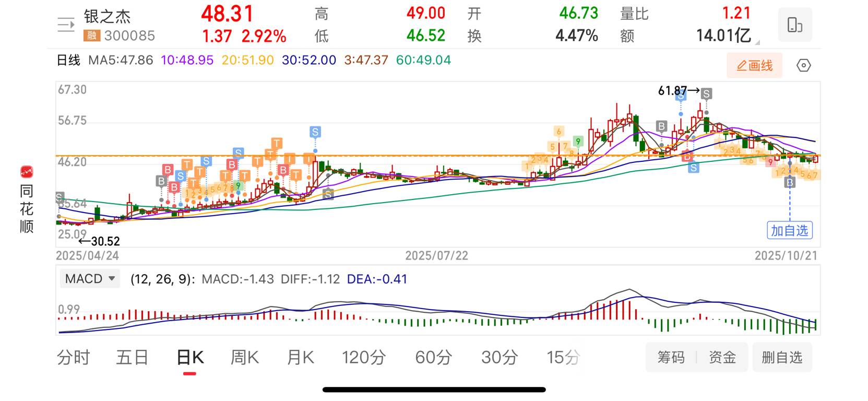The height and width of the screenshot is (401, 868).
Task: Select the 日K tab
Action: [190, 357]
